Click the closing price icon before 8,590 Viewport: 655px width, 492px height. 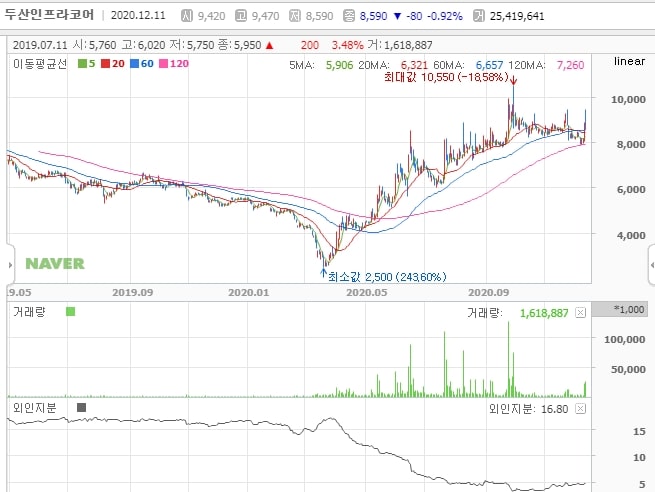coord(349,16)
